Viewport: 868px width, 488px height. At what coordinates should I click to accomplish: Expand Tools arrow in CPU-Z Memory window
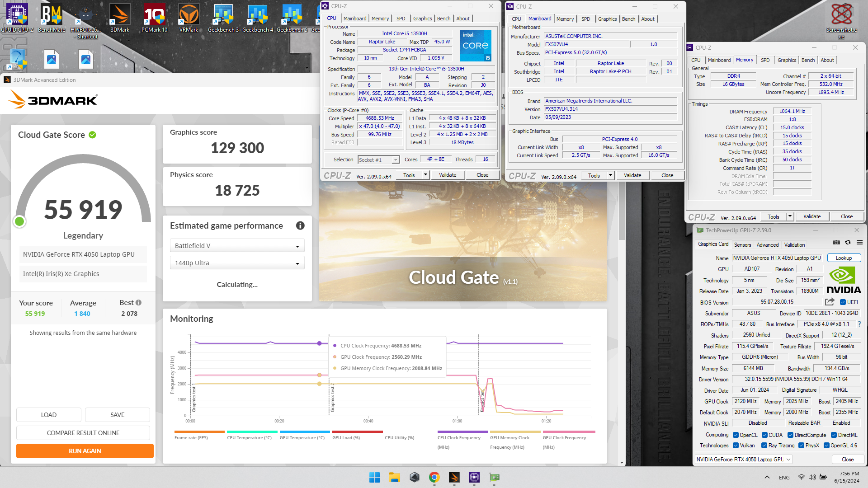point(790,216)
